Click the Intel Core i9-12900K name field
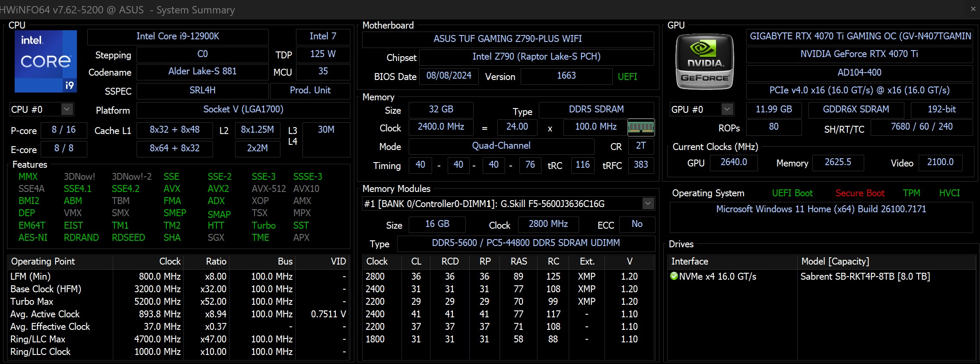Screen dimensions: 980x364 [x=178, y=37]
